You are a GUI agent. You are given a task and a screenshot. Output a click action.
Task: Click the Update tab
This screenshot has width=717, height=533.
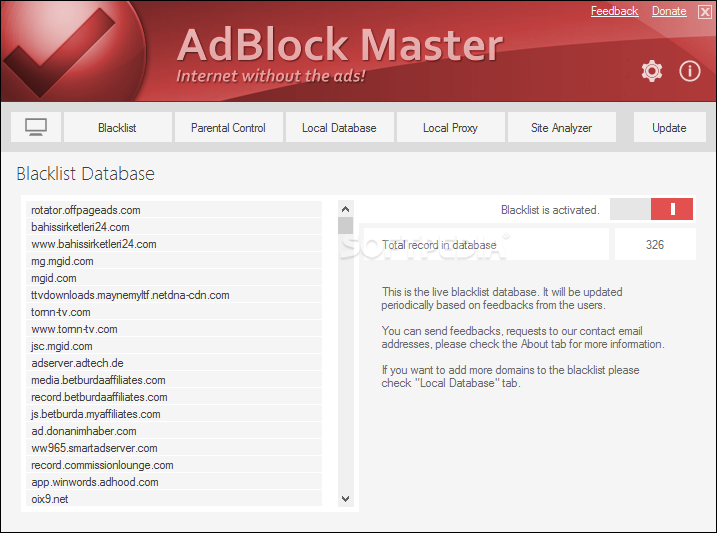pyautogui.click(x=669, y=127)
